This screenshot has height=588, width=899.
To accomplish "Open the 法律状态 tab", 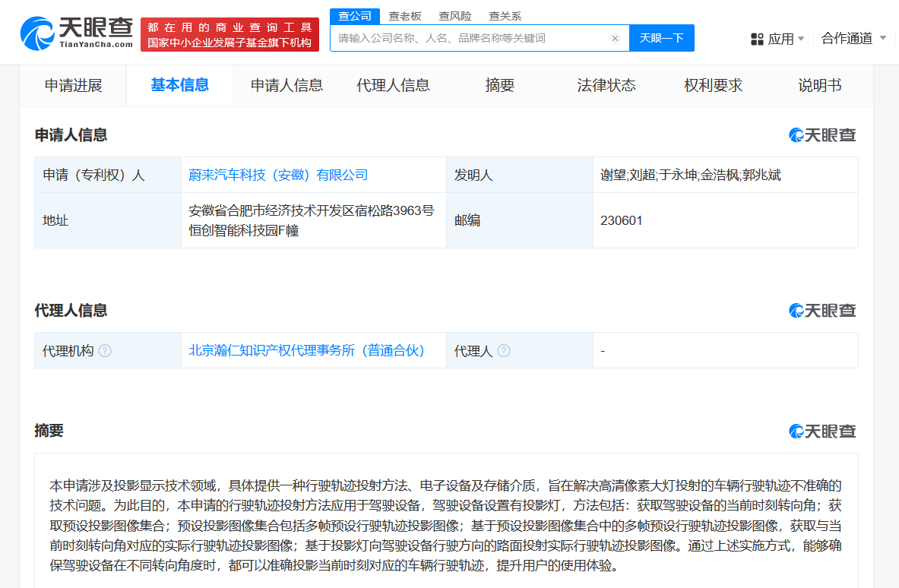I will 606,86.
